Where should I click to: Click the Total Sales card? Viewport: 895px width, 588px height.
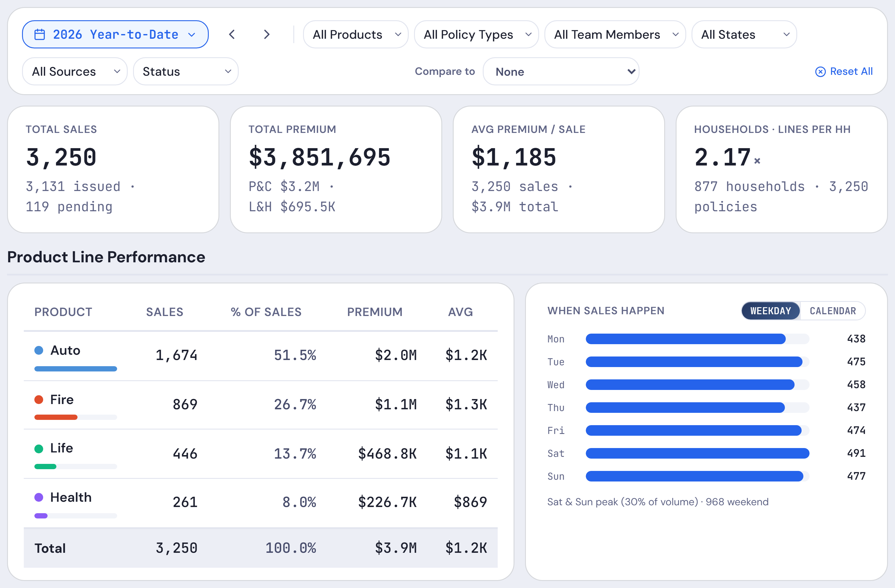point(113,170)
